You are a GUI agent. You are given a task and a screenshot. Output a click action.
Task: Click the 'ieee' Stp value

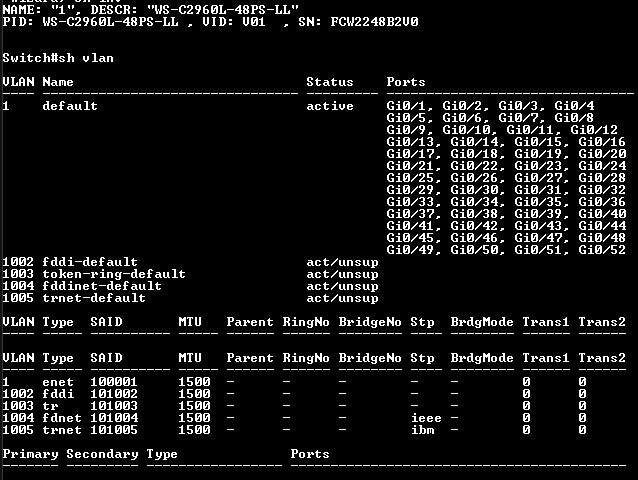[426, 418]
